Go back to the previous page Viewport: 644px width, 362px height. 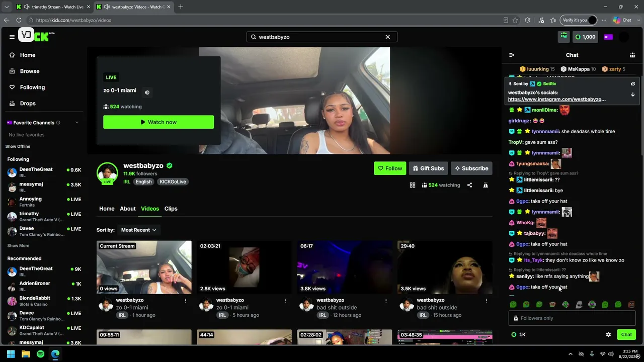pyautogui.click(x=7, y=20)
